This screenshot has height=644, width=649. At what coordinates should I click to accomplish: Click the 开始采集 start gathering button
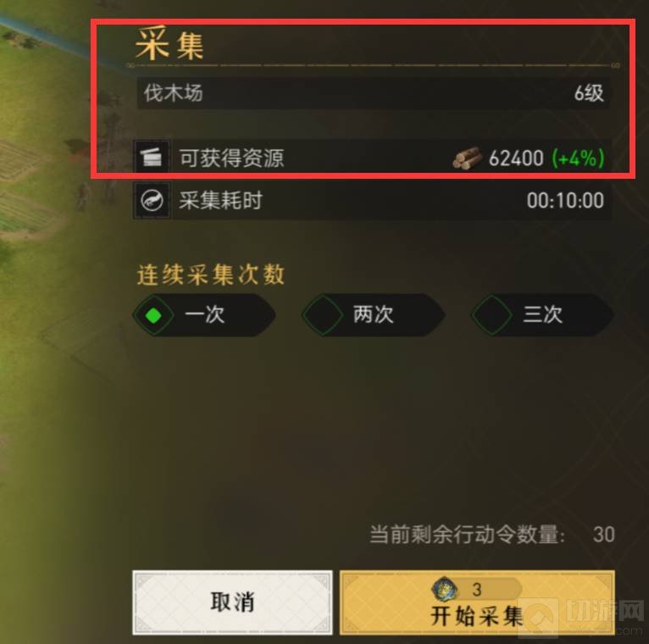pos(477,602)
